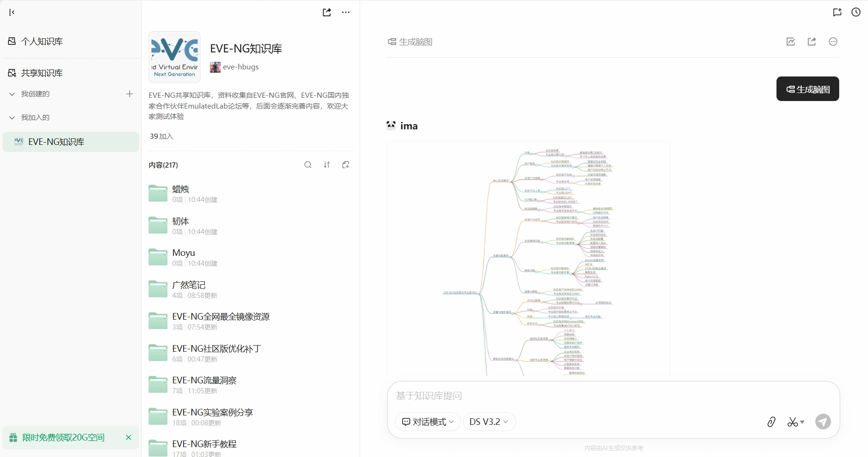Start a new conversation
The width and height of the screenshot is (868, 457).
coord(837,12)
